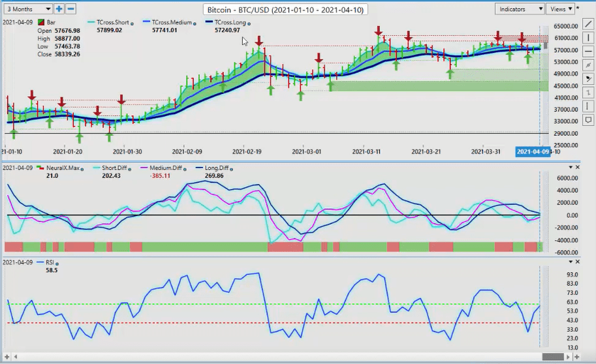Close the NeuralX diff indicator panel
Image resolution: width=596 pixels, height=364 pixels.
(x=578, y=167)
